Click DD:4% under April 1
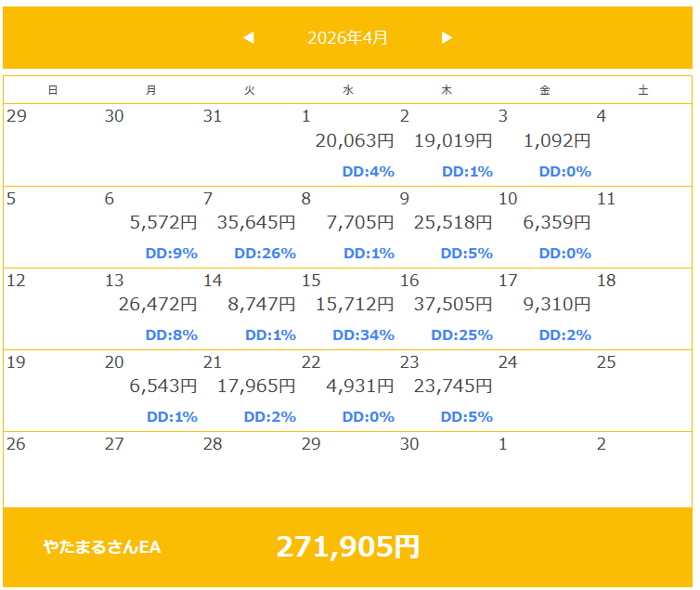The height and width of the screenshot is (590, 700). tap(369, 172)
